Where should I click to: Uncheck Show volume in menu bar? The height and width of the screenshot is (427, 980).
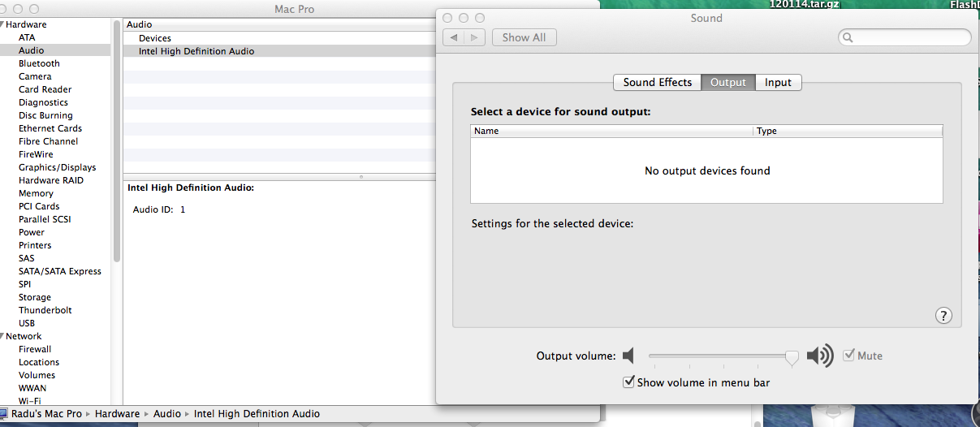[628, 382]
